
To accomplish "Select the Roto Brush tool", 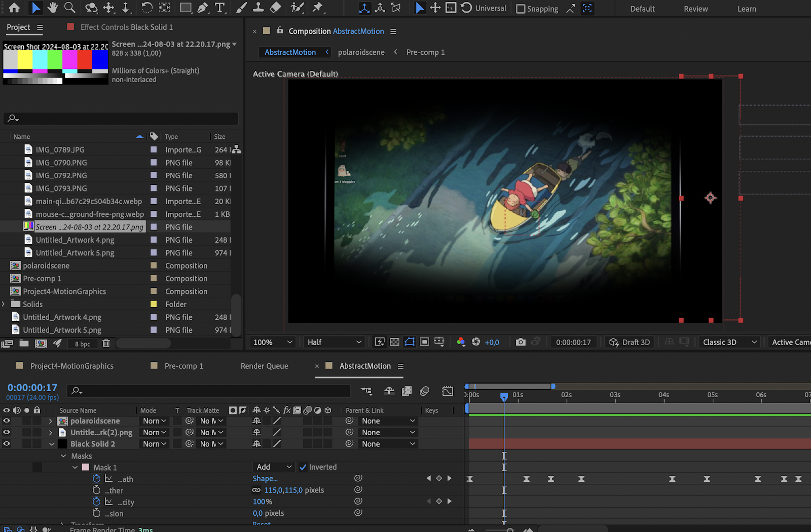I will click(297, 8).
